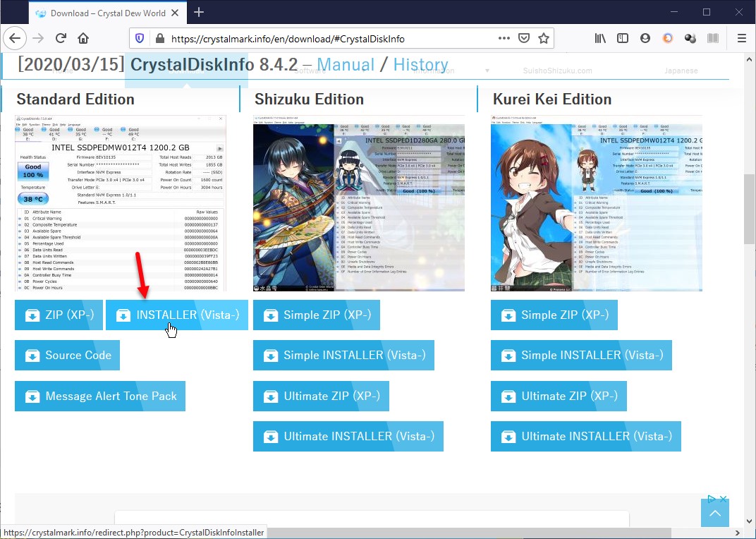Open a new browser tab

coord(199,13)
